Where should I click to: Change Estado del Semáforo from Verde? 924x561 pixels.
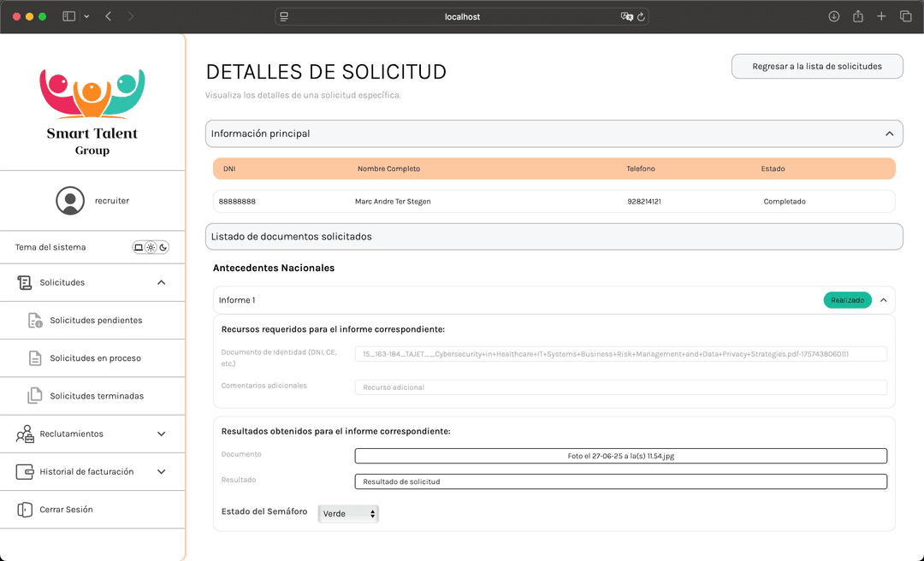pos(348,513)
